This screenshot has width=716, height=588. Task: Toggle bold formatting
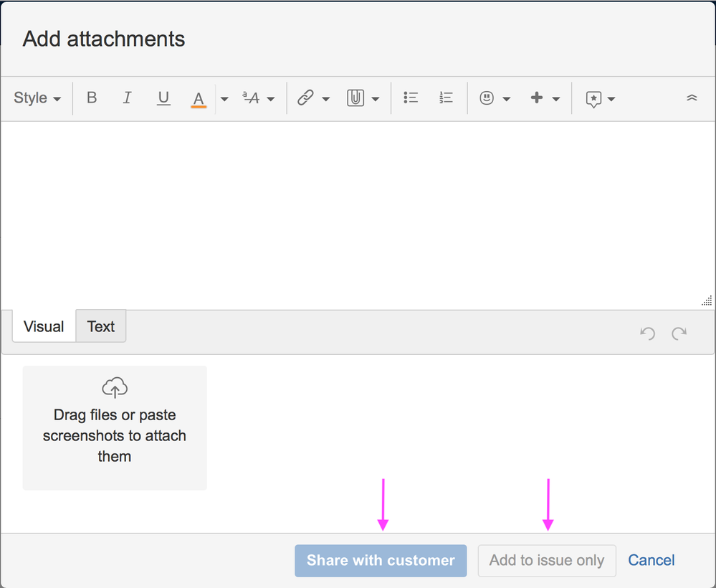(92, 98)
